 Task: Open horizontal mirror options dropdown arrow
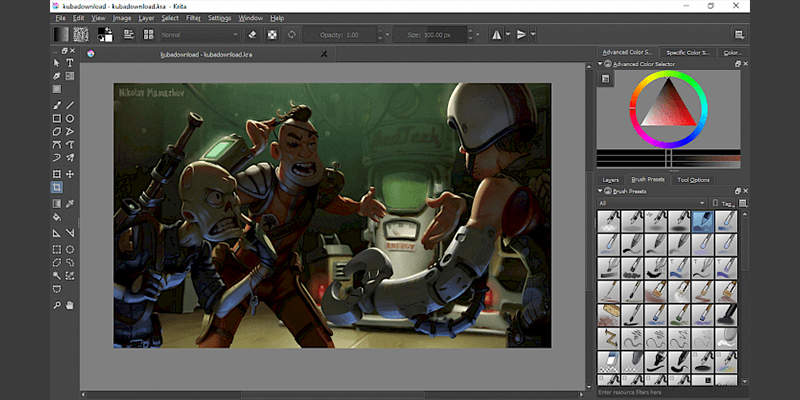tap(508, 35)
